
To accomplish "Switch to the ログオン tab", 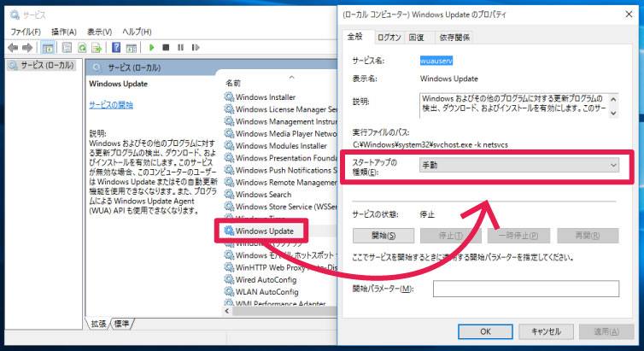I will [x=389, y=38].
